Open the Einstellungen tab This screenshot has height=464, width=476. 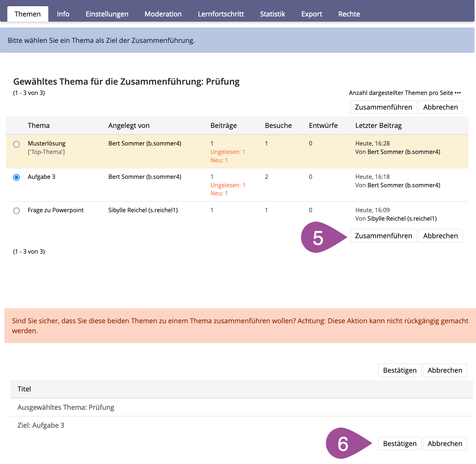[x=107, y=14]
